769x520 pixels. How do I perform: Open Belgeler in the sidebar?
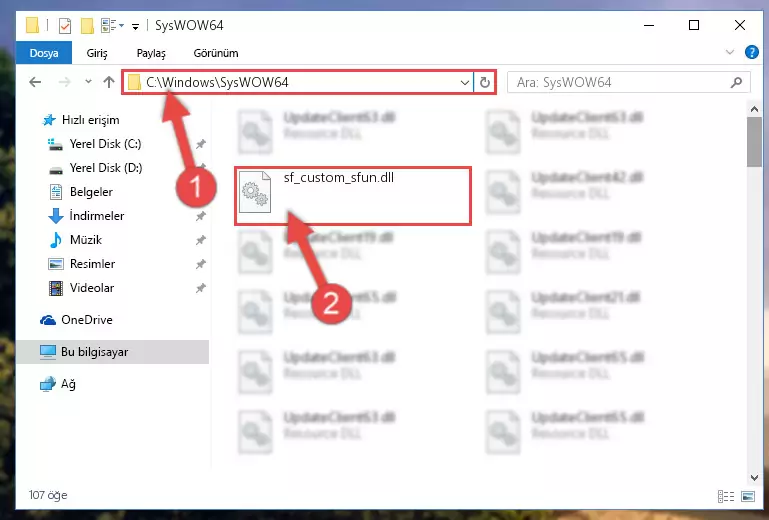pyautogui.click(x=91, y=192)
